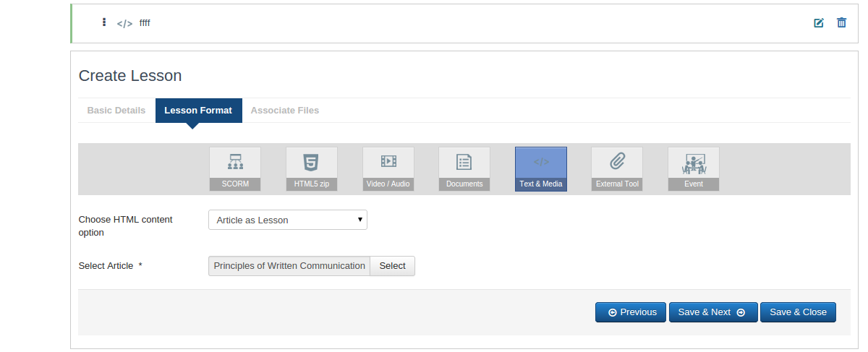Click the code icon next to ffff
The width and height of the screenshot is (868, 352).
tap(124, 23)
